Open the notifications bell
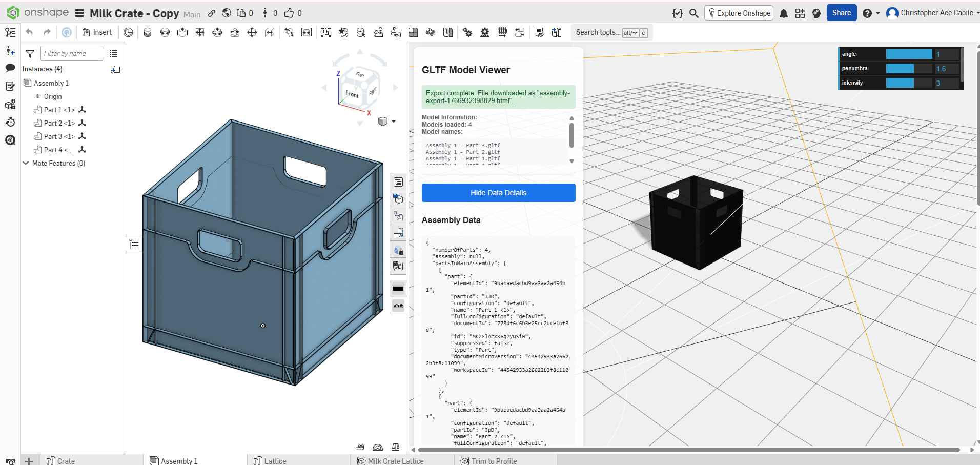Image resolution: width=980 pixels, height=465 pixels. [x=783, y=13]
